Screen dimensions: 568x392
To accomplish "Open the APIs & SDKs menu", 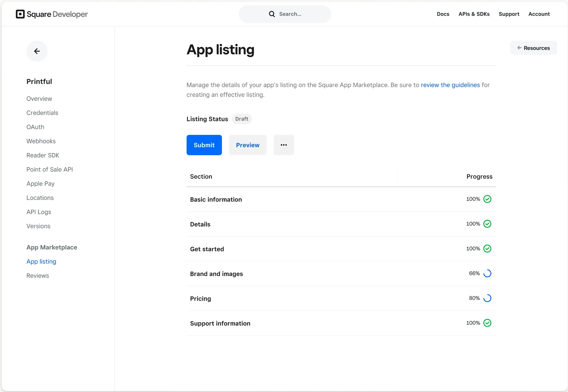I will 474,14.
